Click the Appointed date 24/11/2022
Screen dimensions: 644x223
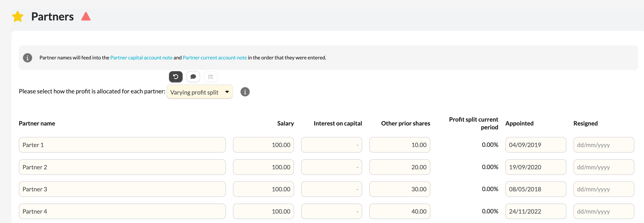(x=536, y=211)
